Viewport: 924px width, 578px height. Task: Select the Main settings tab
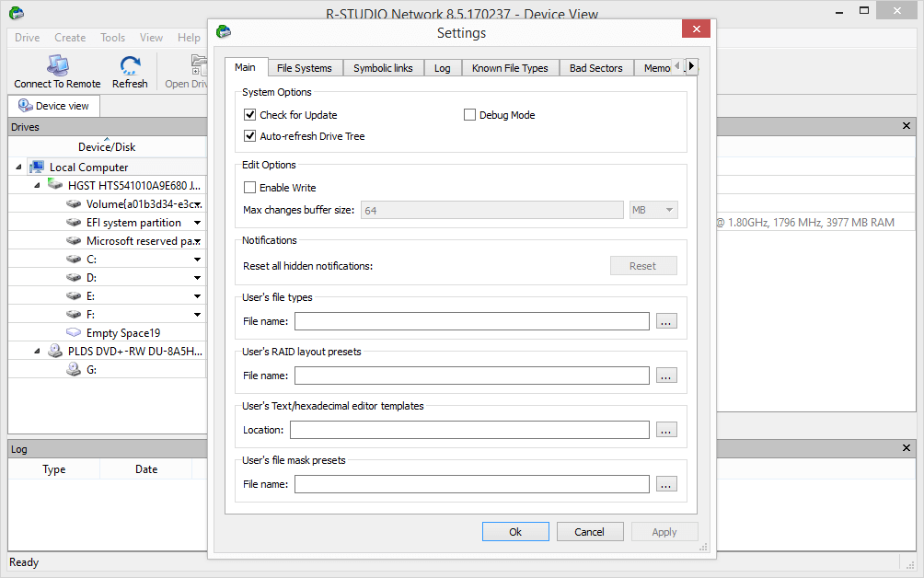(x=245, y=67)
